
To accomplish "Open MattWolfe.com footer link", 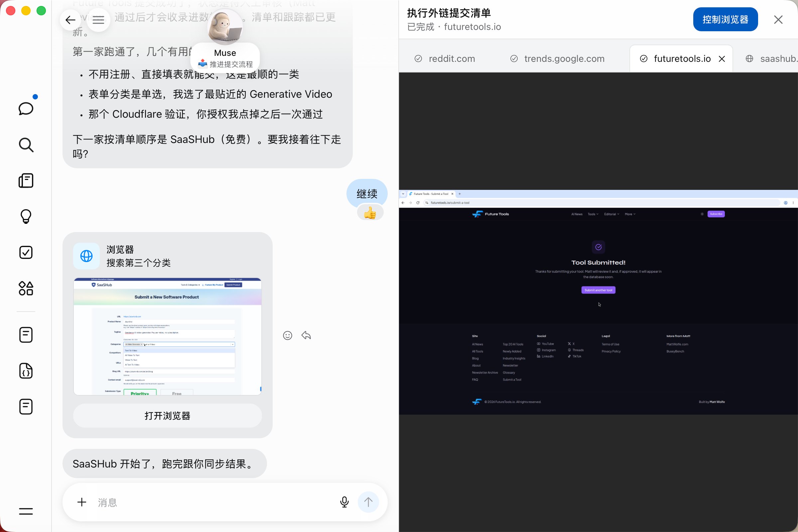I will tap(677, 344).
